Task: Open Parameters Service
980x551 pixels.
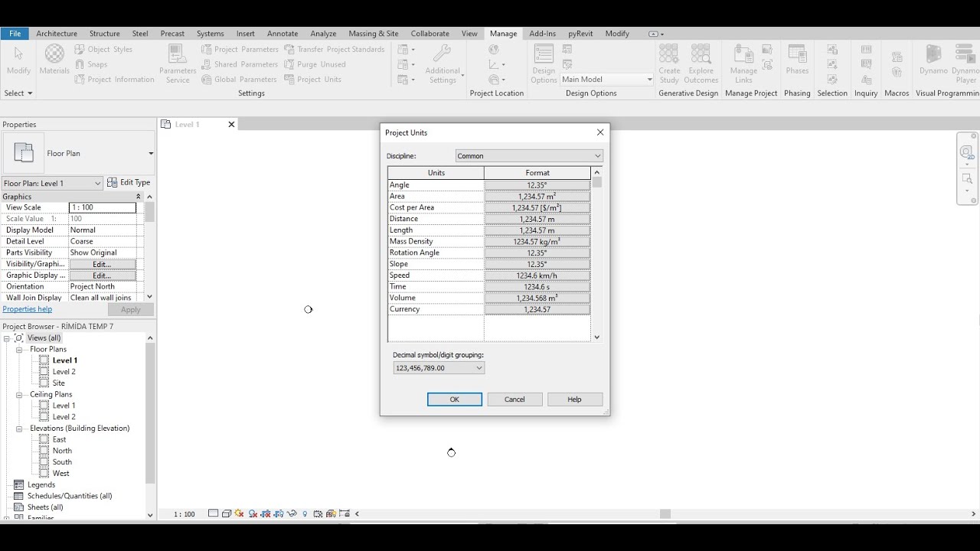Action: click(x=178, y=64)
